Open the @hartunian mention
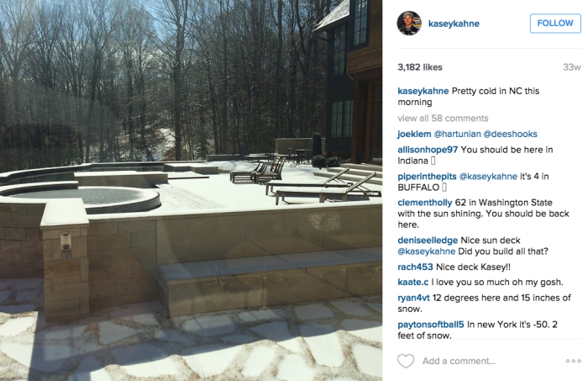This screenshot has width=588, height=381. (x=457, y=134)
